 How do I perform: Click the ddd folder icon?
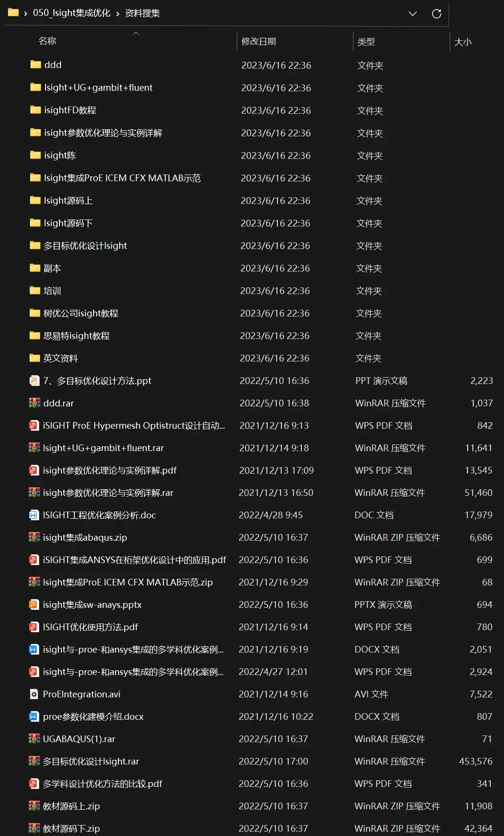[35, 64]
